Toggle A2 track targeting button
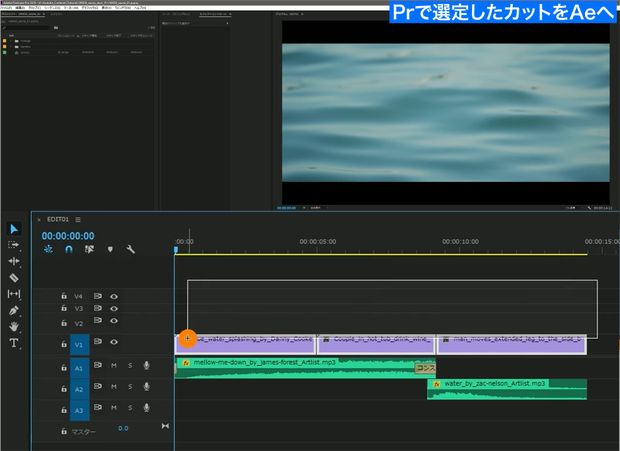The image size is (620, 451). (x=79, y=389)
